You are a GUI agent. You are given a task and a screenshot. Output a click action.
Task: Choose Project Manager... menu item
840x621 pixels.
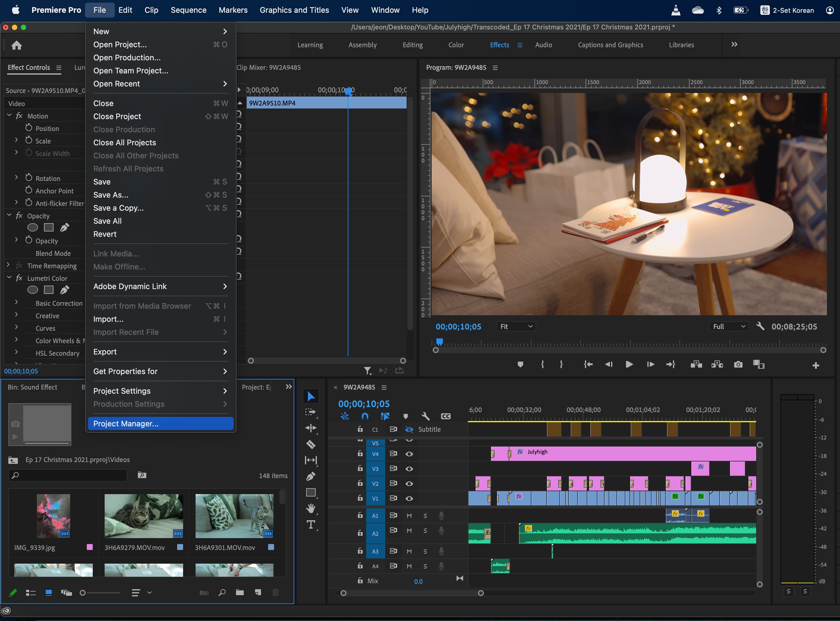click(x=161, y=424)
